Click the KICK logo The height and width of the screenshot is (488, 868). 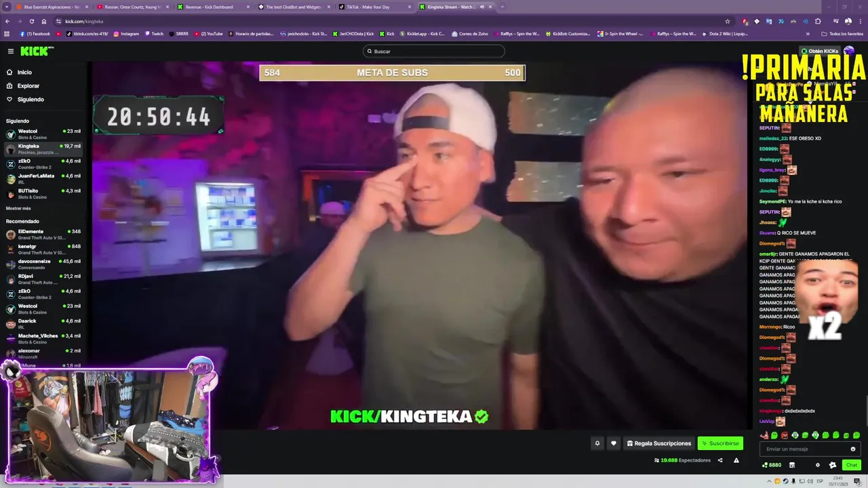[36, 51]
